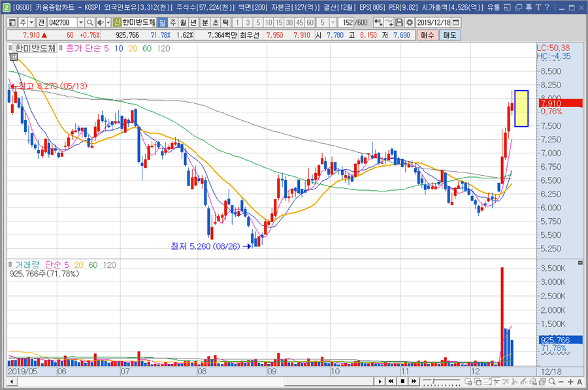Open the help question mark icon
The height and width of the screenshot is (390, 588).
coord(547,7)
